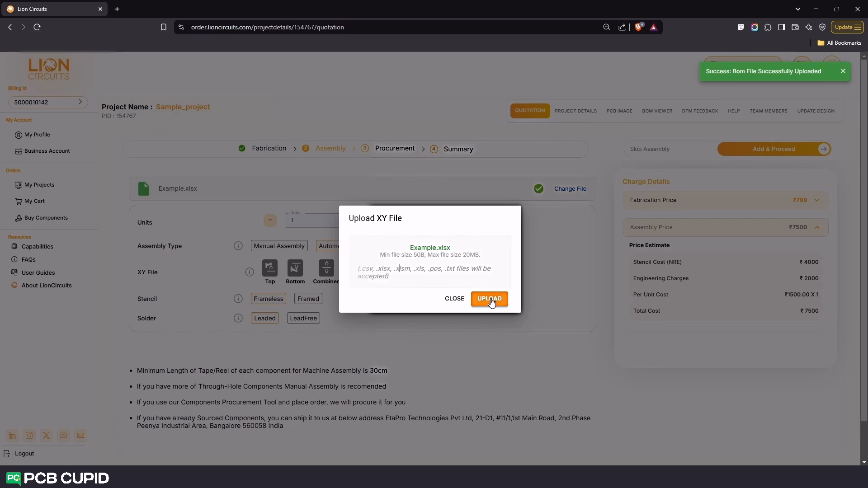Open the LinkedIn social icon
The width and height of the screenshot is (868, 488).
click(12, 436)
